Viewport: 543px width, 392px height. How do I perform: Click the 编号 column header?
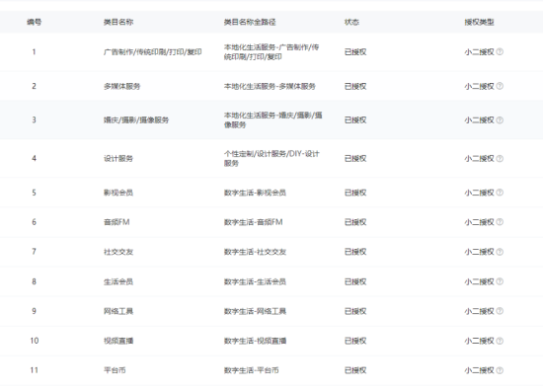(x=34, y=22)
